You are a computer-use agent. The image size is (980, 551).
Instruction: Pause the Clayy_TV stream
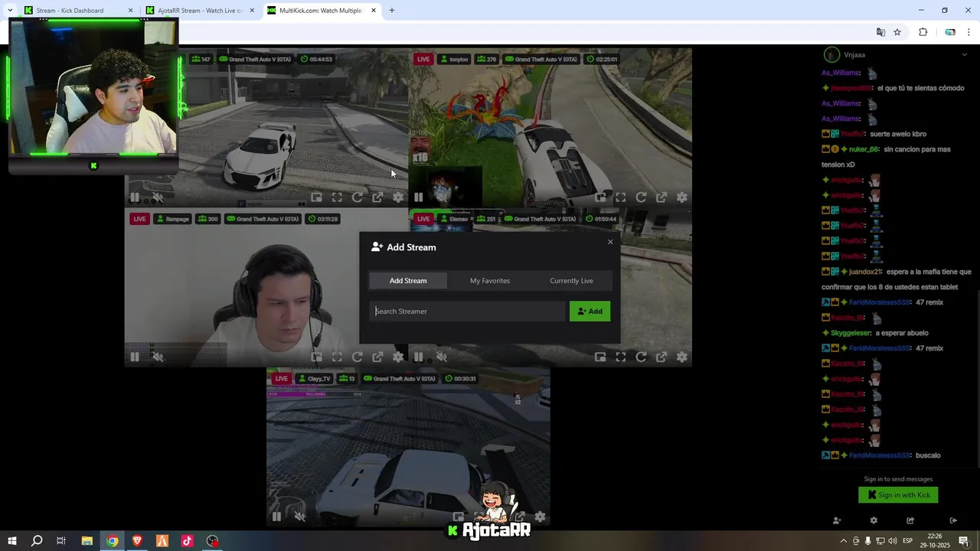point(276,517)
